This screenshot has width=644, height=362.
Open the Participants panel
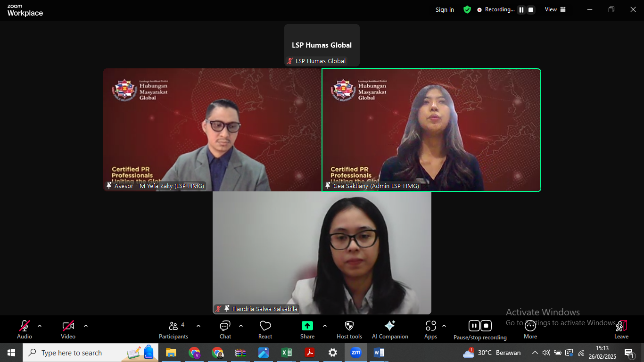click(173, 329)
